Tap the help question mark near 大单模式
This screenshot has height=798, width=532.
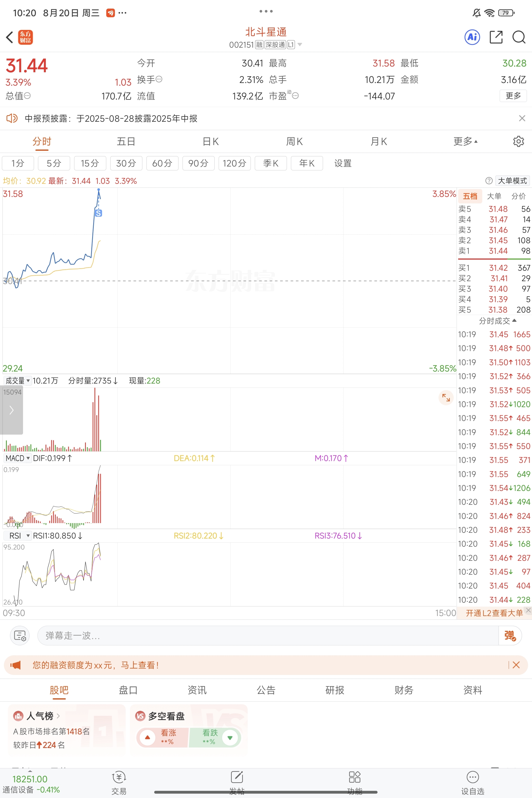[x=489, y=180]
